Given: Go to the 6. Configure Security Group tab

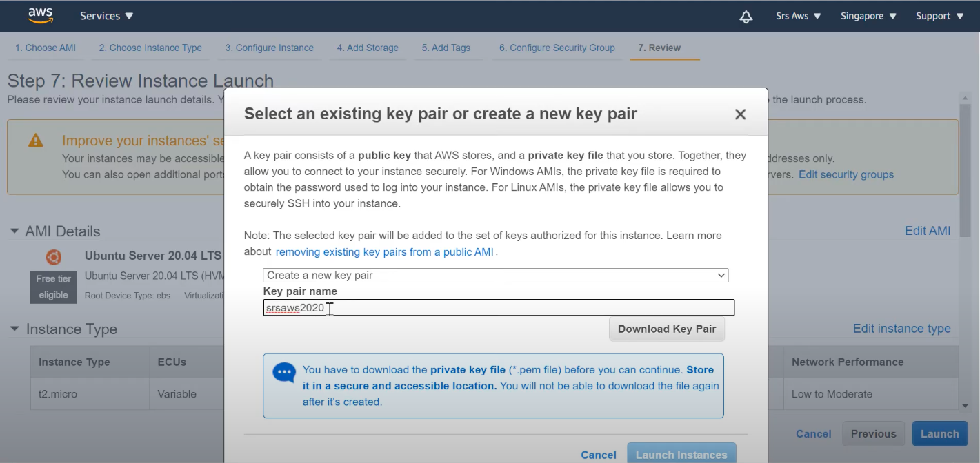Looking at the screenshot, I should [x=557, y=48].
